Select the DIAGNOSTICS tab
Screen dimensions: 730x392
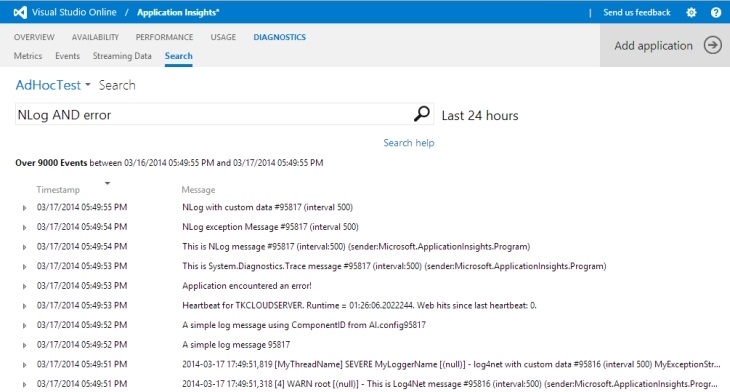coord(279,37)
